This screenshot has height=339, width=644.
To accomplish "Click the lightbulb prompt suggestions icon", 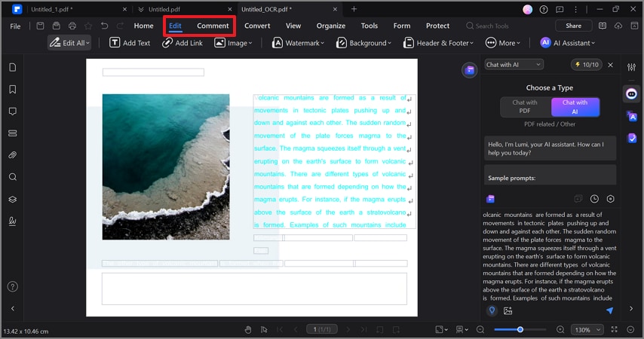I will coord(492,310).
